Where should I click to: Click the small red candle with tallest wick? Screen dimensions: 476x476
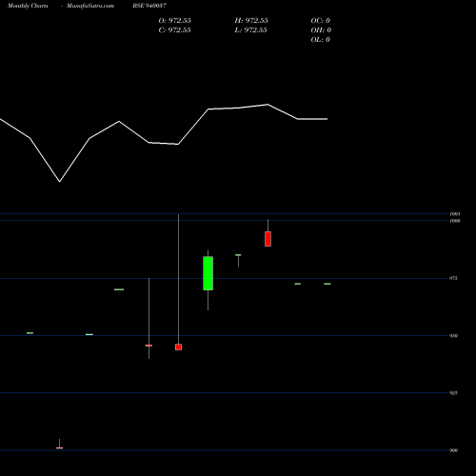pyautogui.click(x=179, y=347)
